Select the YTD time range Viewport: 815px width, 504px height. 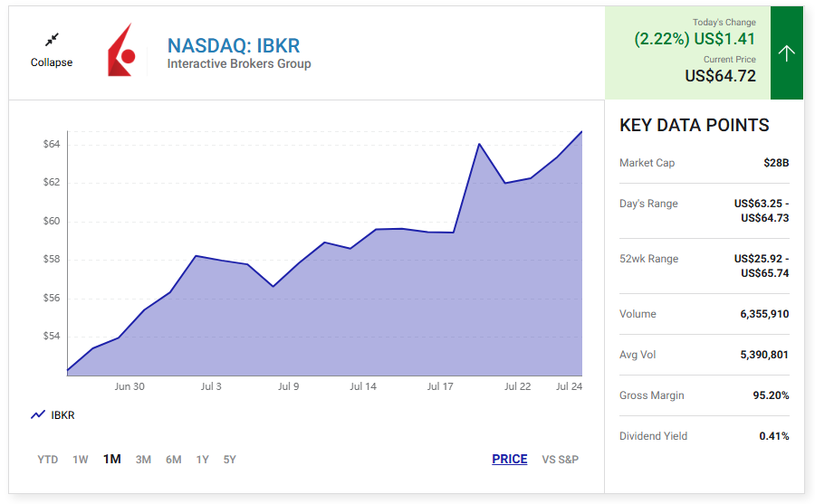point(48,460)
